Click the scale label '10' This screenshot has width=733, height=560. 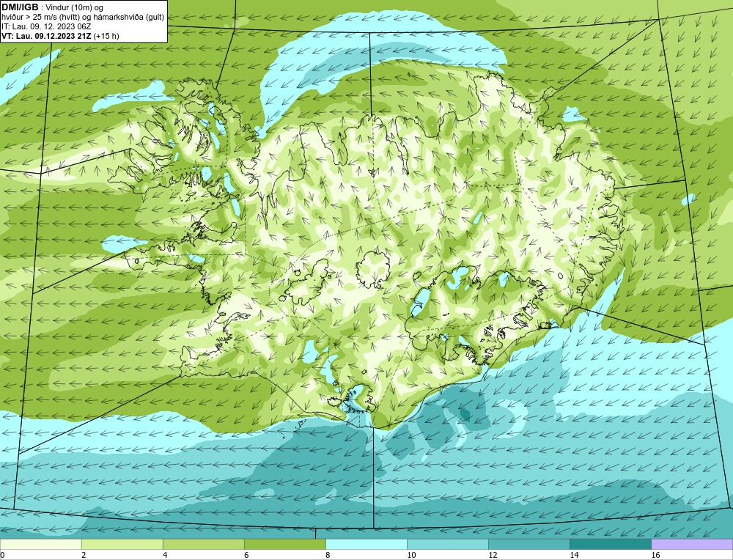[411, 555]
